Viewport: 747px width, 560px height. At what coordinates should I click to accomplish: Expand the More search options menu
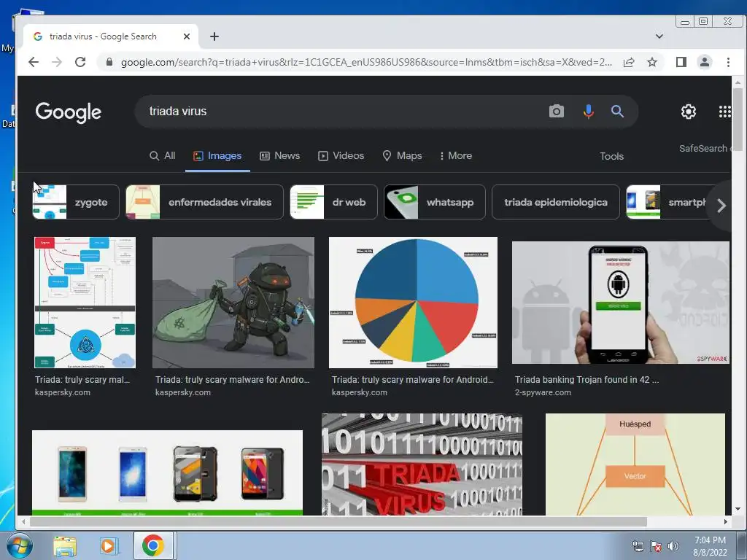coord(456,156)
